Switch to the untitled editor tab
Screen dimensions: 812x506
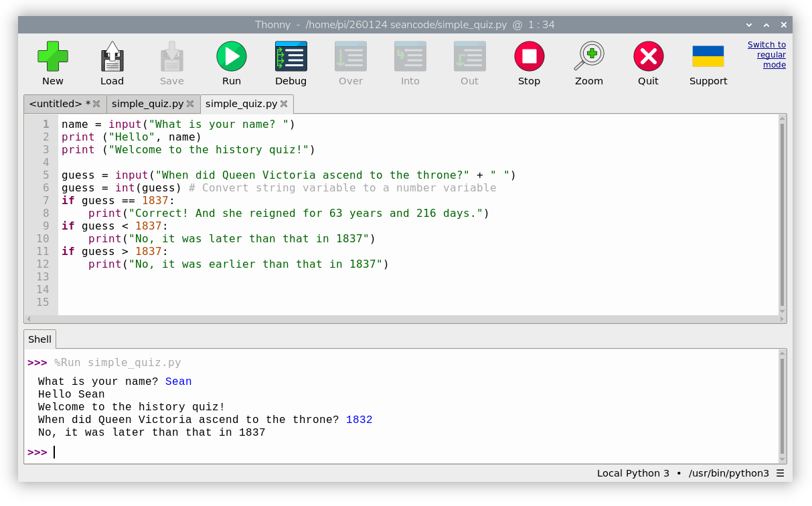click(59, 104)
